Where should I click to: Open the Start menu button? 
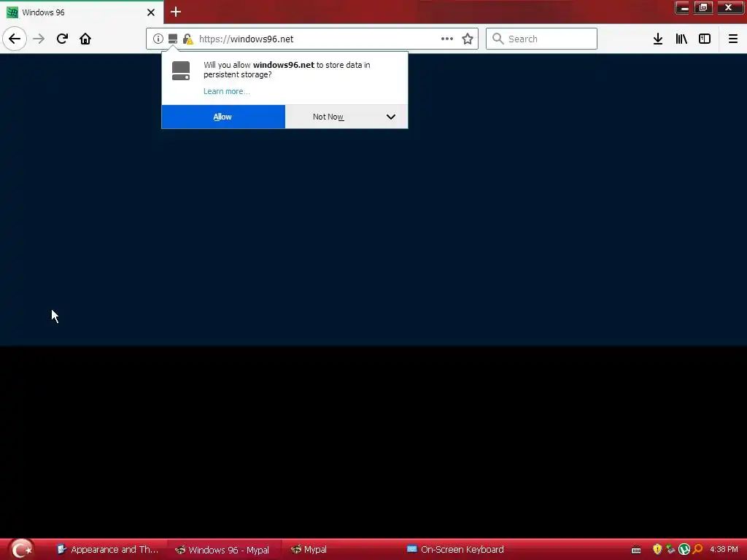pyautogui.click(x=21, y=549)
